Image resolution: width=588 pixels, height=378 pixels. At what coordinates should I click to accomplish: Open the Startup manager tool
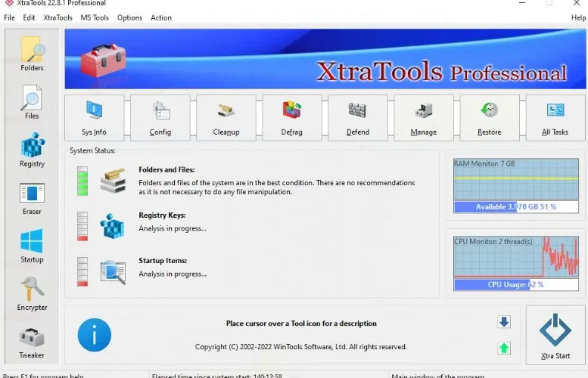[x=32, y=246]
